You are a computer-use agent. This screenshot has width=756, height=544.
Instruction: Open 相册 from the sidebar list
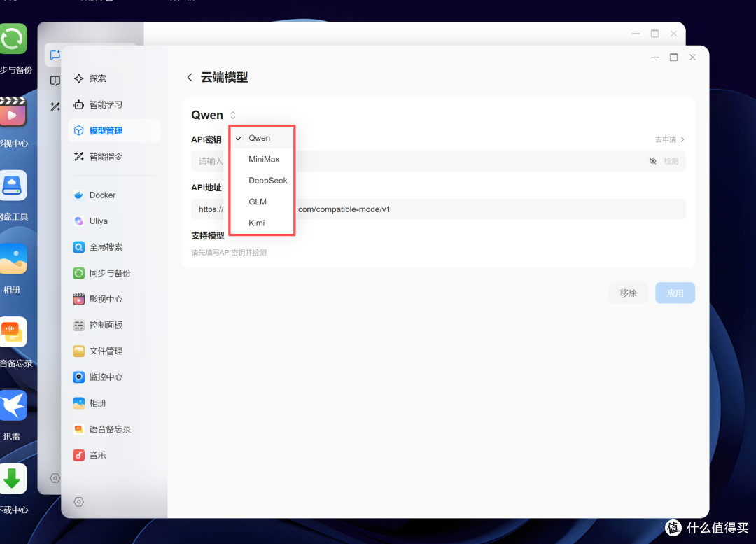(114, 403)
